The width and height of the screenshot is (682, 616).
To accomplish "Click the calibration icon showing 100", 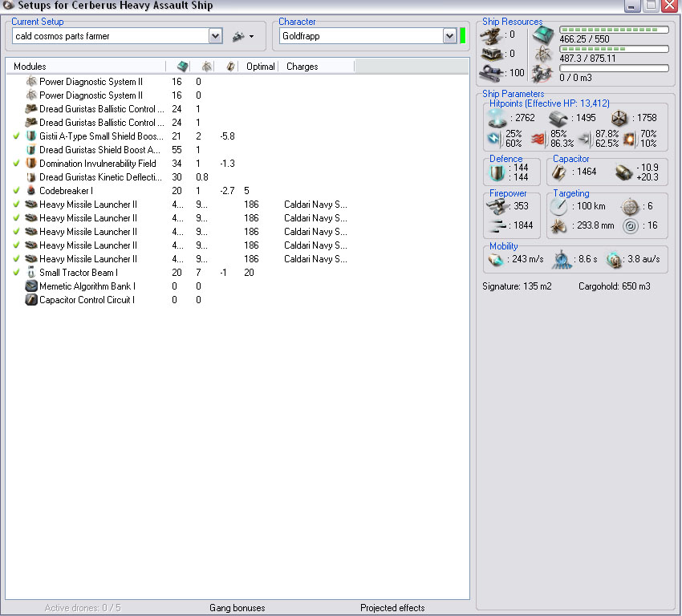I will point(492,73).
